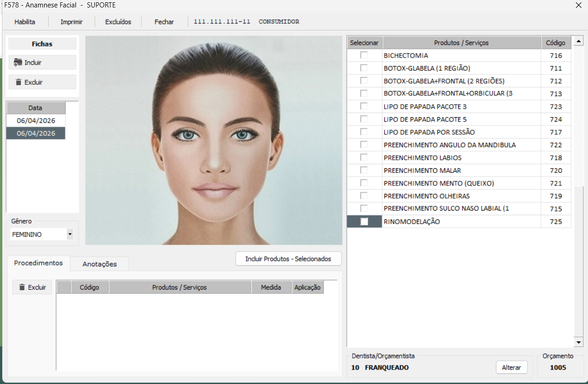Image resolution: width=588 pixels, height=384 pixels.
Task: Click Imprimir in the toolbar
Action: (72, 22)
